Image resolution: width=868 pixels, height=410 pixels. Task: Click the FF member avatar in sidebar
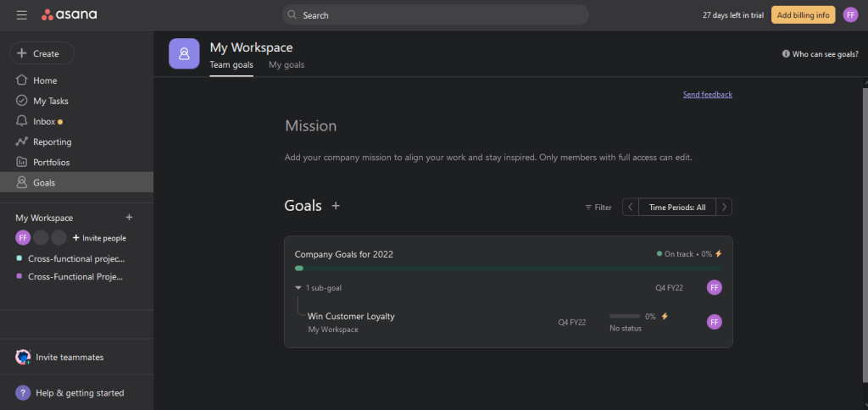(x=23, y=238)
